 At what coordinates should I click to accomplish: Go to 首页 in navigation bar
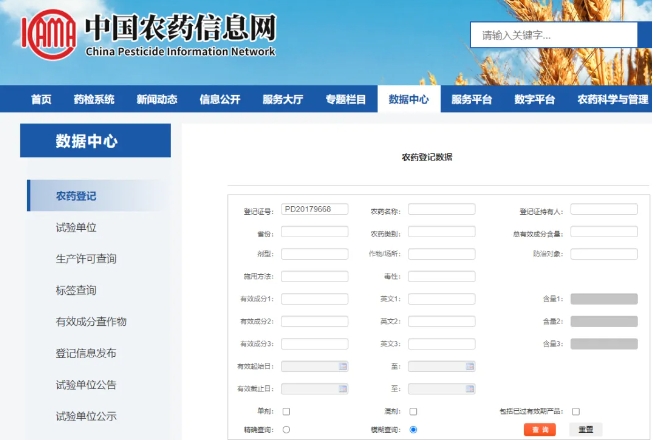click(x=41, y=100)
